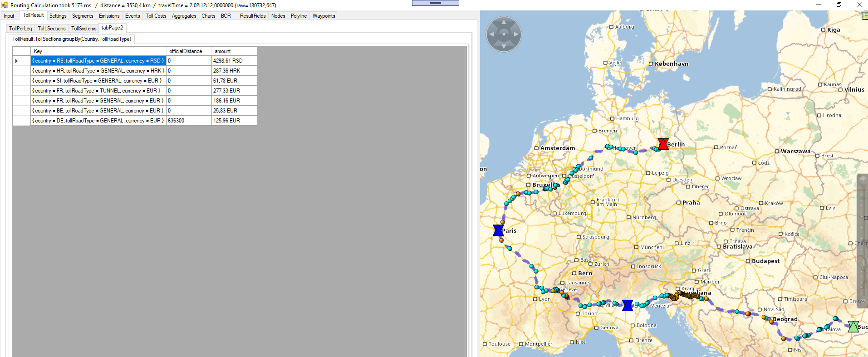Open the TollSystems sub-tab

pyautogui.click(x=83, y=29)
